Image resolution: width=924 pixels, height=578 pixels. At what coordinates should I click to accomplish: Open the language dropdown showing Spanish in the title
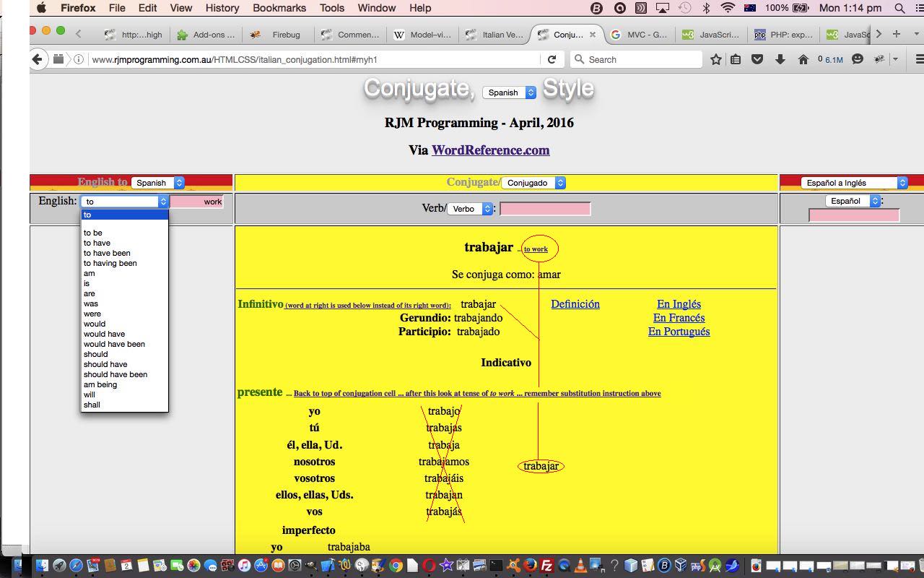click(510, 92)
